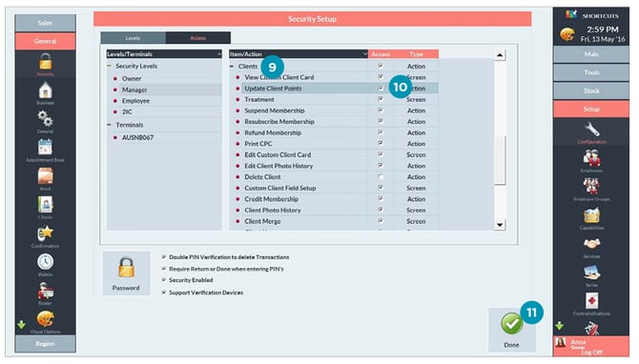Click the palette icon beside the clock
Image resolution: width=639 pixels, height=364 pixels.
[567, 34]
